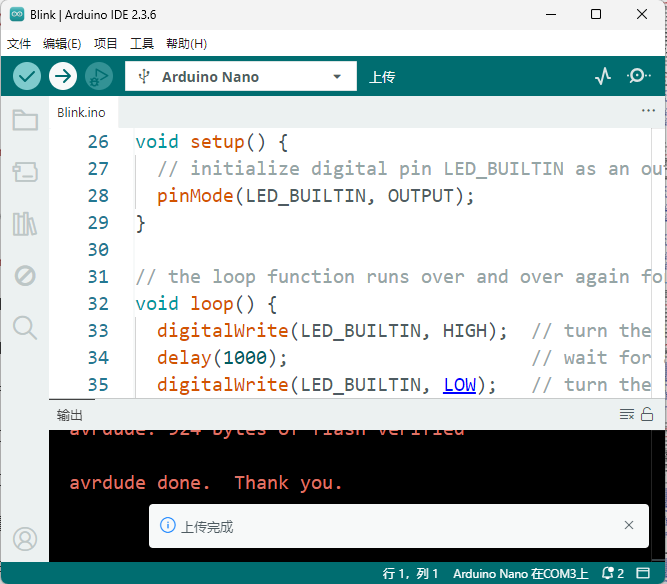667x584 pixels.
Task: Open the Arduino Nano board dropdown
Action: (241, 77)
